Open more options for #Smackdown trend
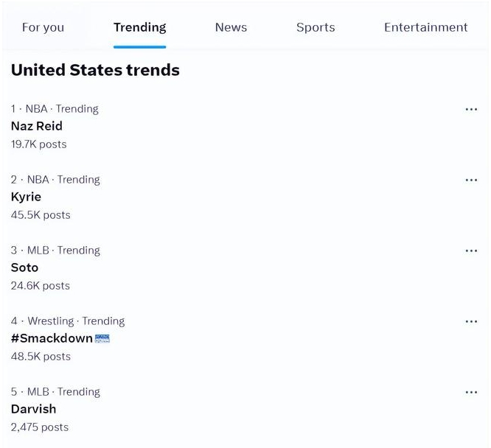 pyautogui.click(x=471, y=321)
